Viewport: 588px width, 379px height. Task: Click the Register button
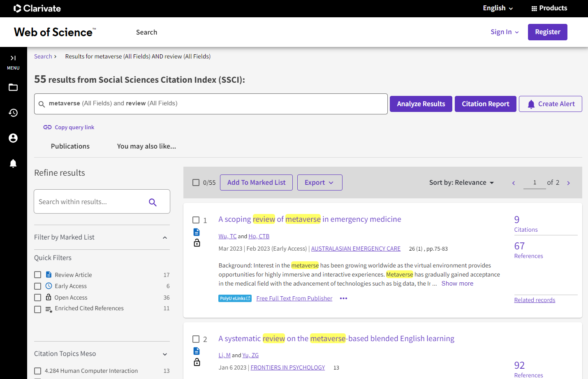tap(548, 32)
